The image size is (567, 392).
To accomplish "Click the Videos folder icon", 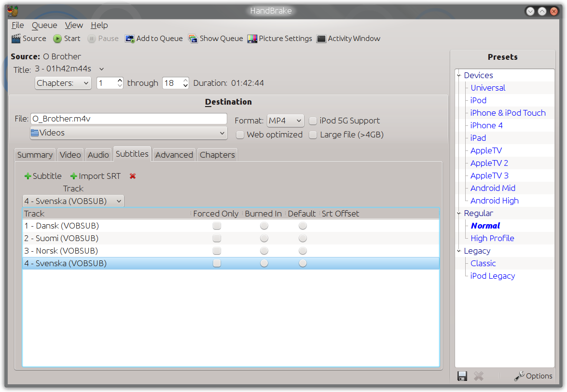I will (x=35, y=133).
